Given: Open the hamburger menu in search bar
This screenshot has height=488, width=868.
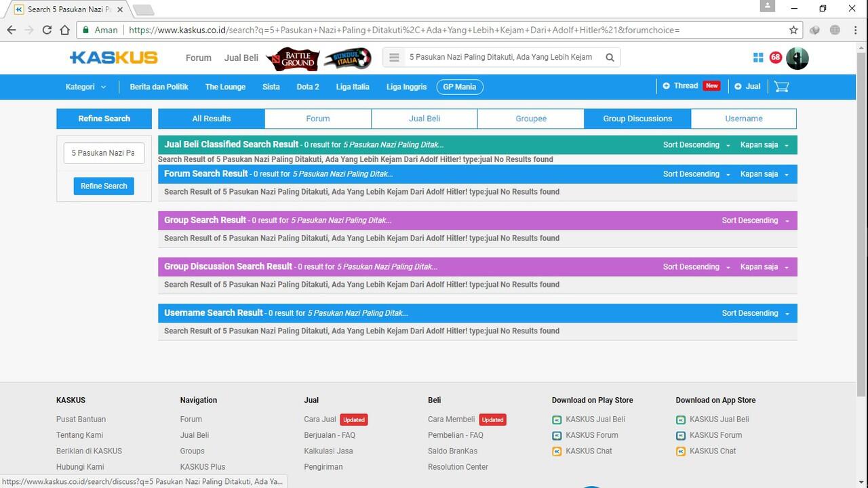Looking at the screenshot, I should [x=394, y=58].
